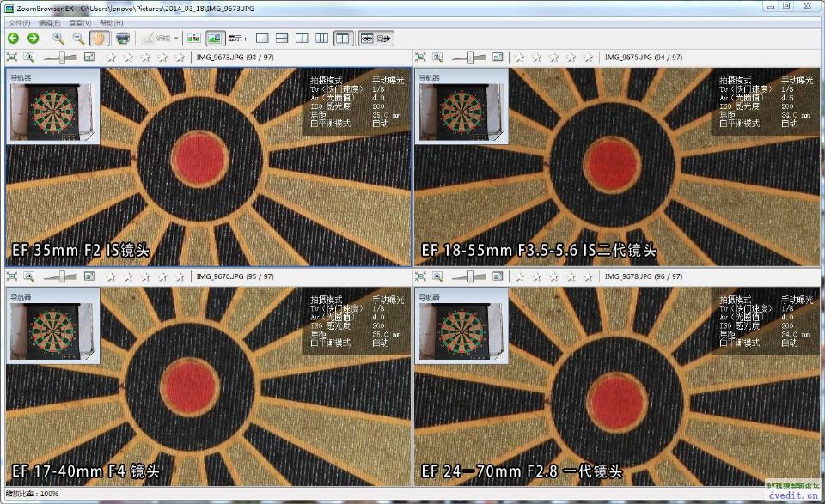
Task: Open the 编辑(E) menu
Action: (50, 22)
